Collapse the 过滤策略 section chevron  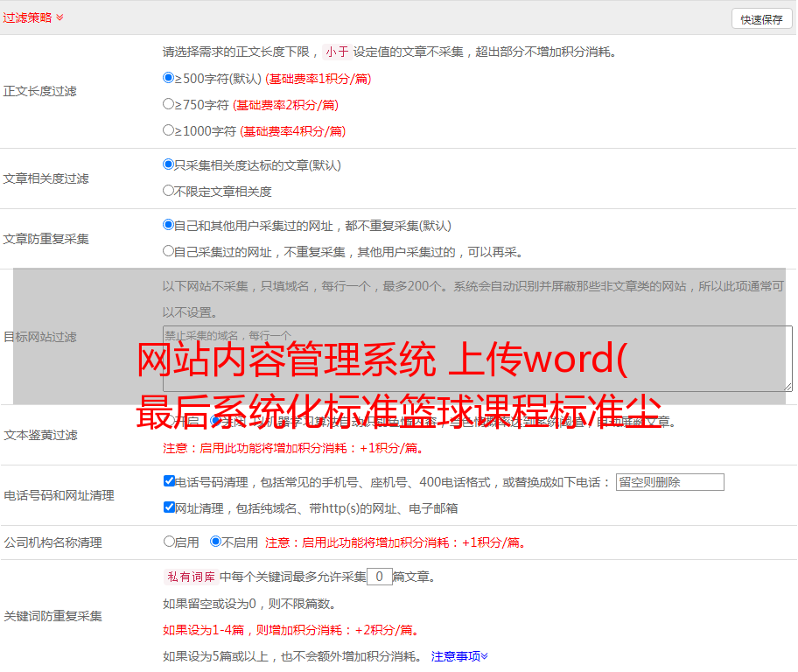[59, 17]
